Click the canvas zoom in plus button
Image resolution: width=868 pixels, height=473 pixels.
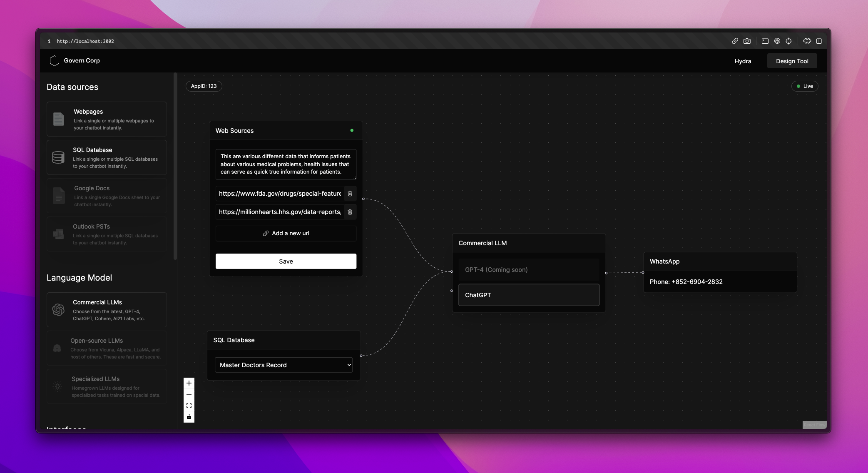pyautogui.click(x=189, y=383)
